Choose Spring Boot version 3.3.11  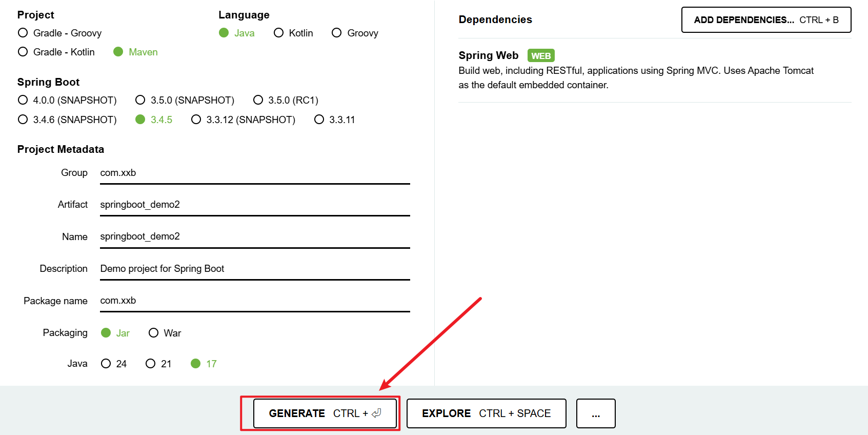(x=334, y=120)
